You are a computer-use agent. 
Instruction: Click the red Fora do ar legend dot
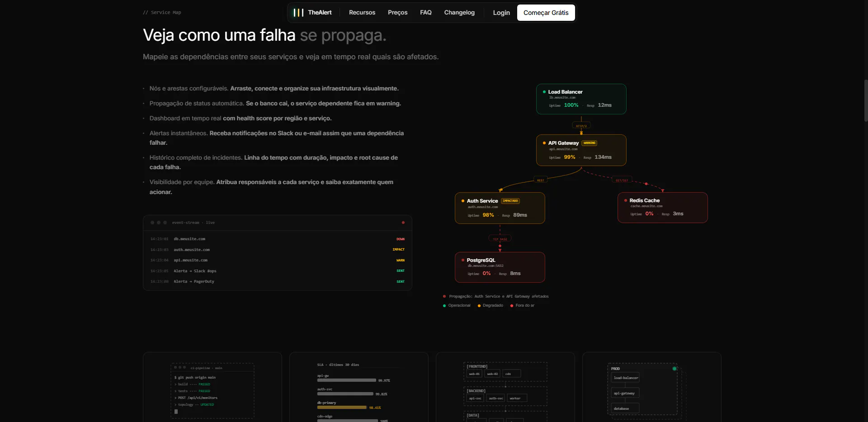click(x=512, y=306)
